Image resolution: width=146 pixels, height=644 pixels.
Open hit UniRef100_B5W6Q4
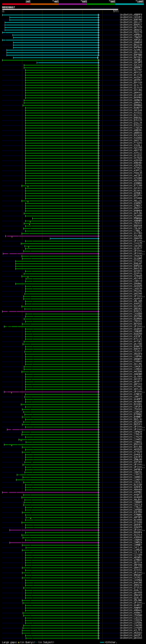tap(131, 218)
